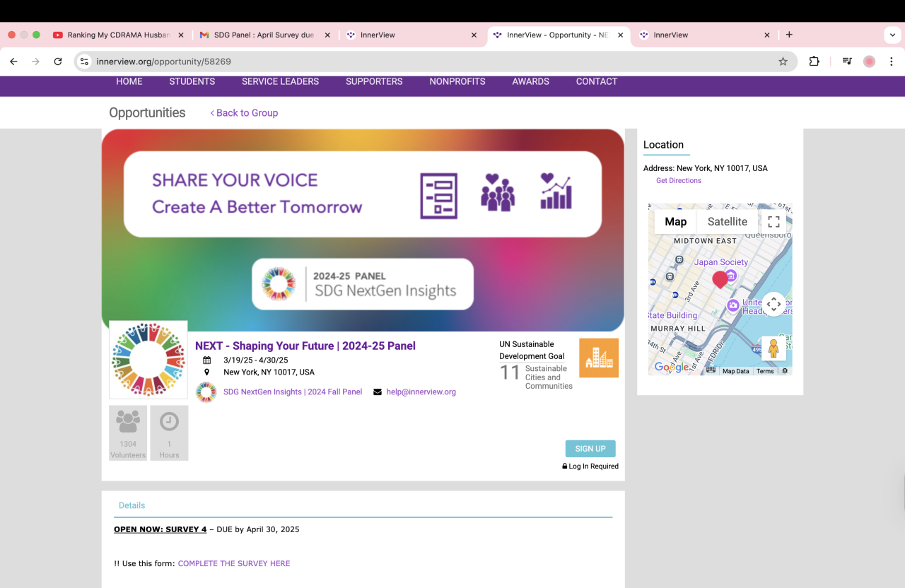Select the Details tab
The image size is (905, 588).
point(132,505)
